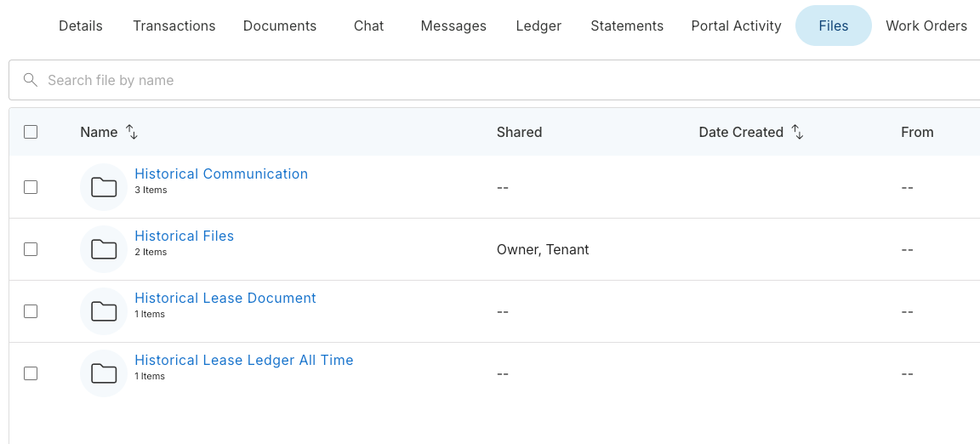Open the Historical Lease Ledger All Time link
The width and height of the screenshot is (980, 444).
[244, 360]
